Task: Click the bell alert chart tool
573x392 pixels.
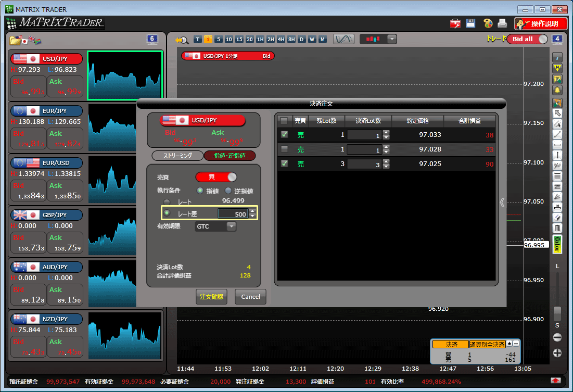Action: (x=557, y=90)
